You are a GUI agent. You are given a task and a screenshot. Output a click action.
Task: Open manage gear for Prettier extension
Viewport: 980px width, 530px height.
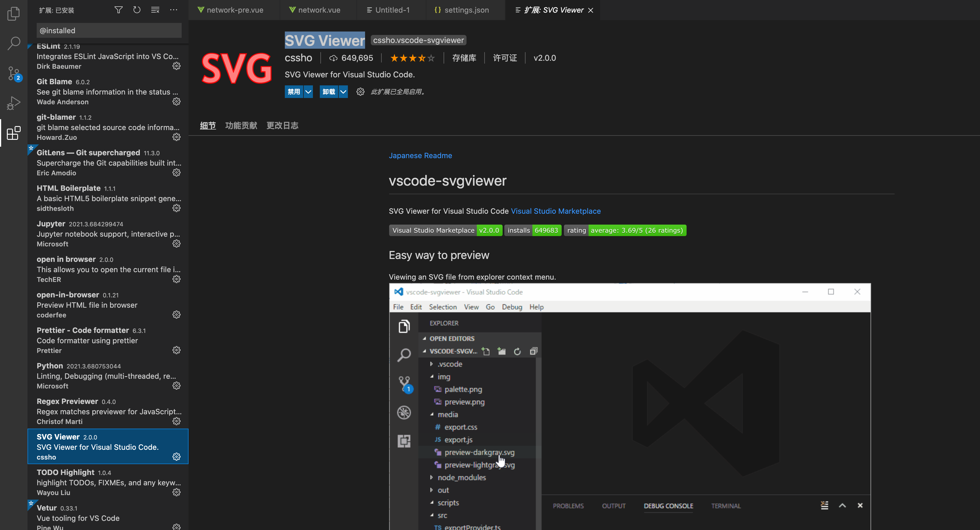click(x=176, y=350)
